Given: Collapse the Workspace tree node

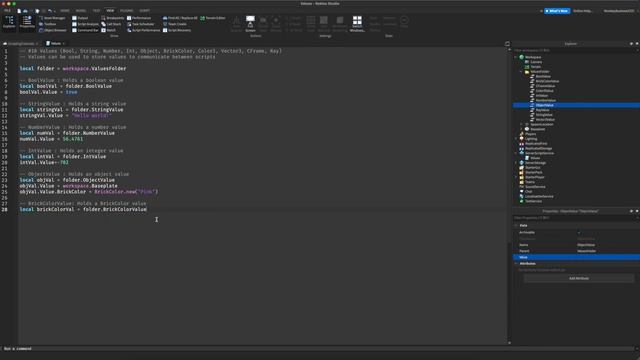Looking at the screenshot, I should tap(516, 57).
